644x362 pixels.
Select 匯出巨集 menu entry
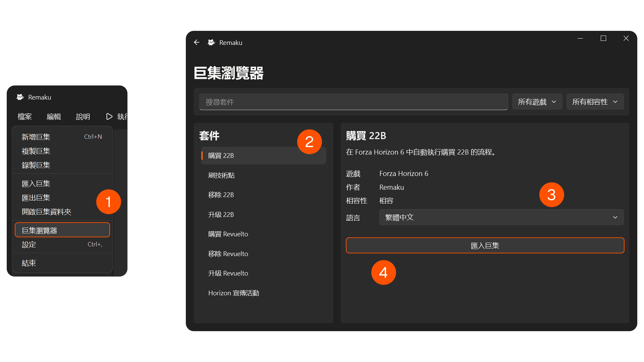pos(62,198)
